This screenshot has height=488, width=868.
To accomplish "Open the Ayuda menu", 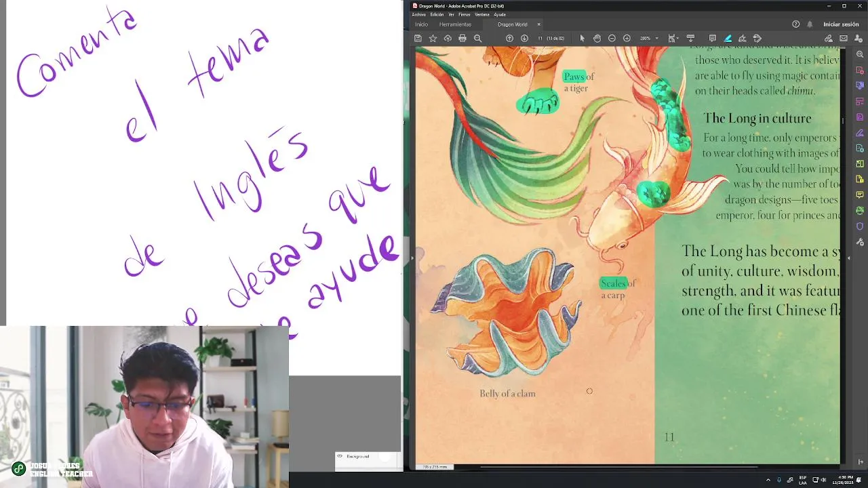I will (x=500, y=14).
